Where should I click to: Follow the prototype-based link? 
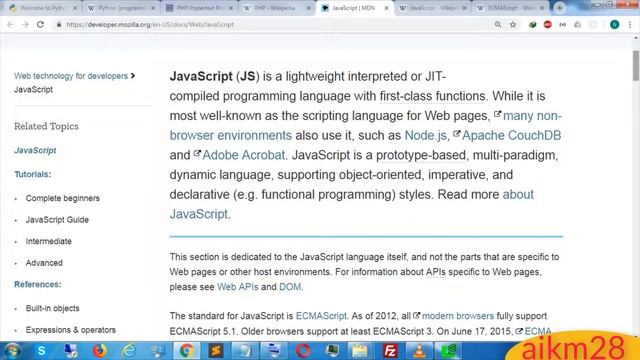421,155
